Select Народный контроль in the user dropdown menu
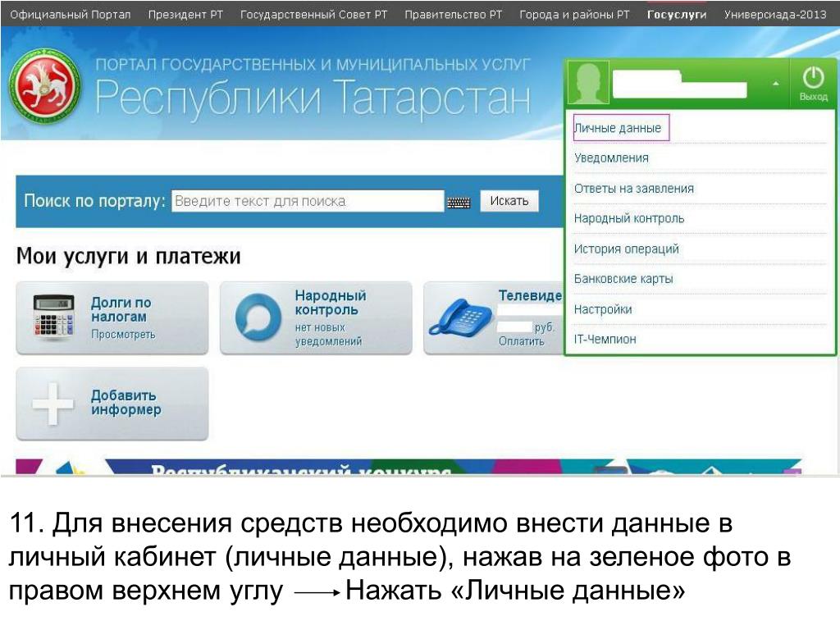The height and width of the screenshot is (630, 840). 629,218
